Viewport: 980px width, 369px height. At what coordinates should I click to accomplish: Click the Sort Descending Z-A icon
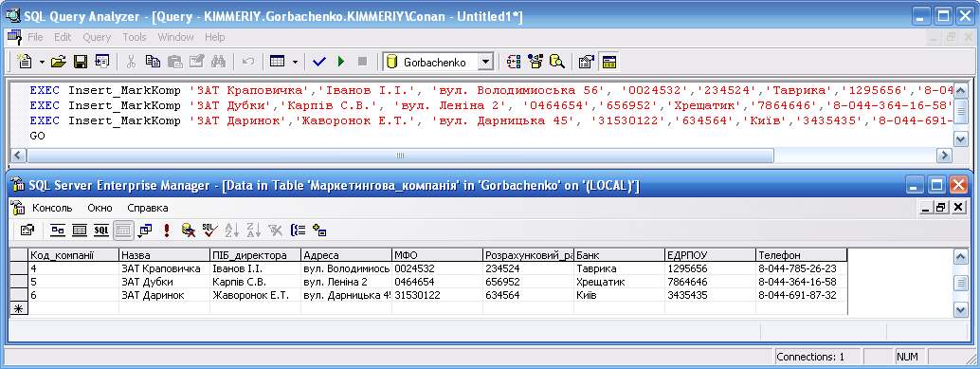[253, 231]
